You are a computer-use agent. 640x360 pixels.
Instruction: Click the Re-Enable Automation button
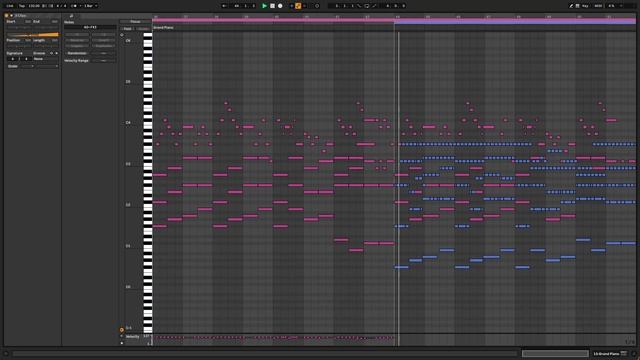point(304,6)
